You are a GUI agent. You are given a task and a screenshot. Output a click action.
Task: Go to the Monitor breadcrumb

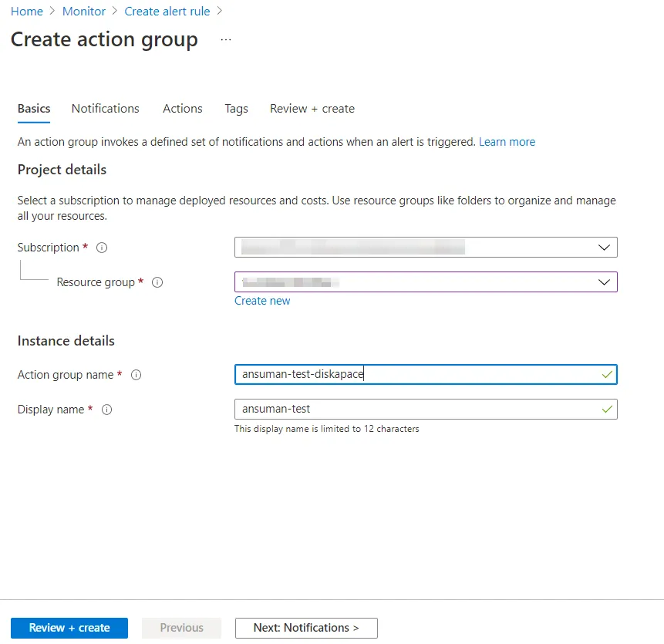(84, 12)
